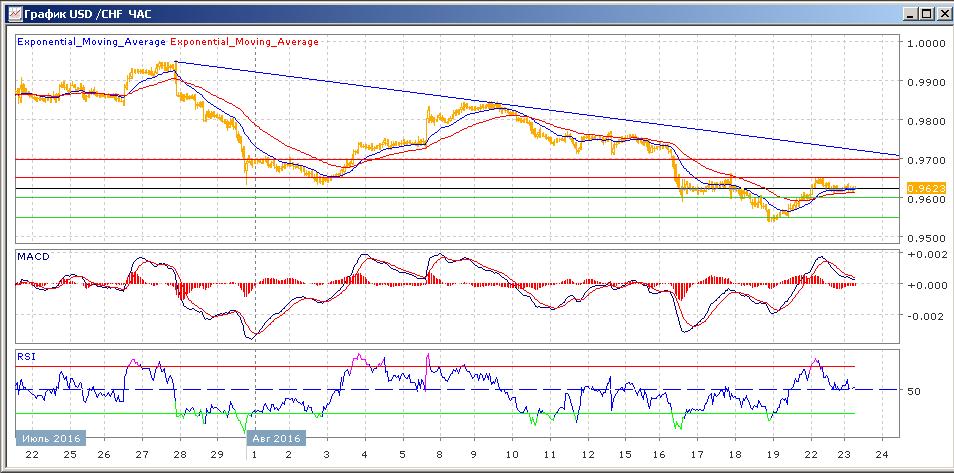The image size is (954, 473).
Task: Click date label 3 on time axis
Action: coord(326,455)
